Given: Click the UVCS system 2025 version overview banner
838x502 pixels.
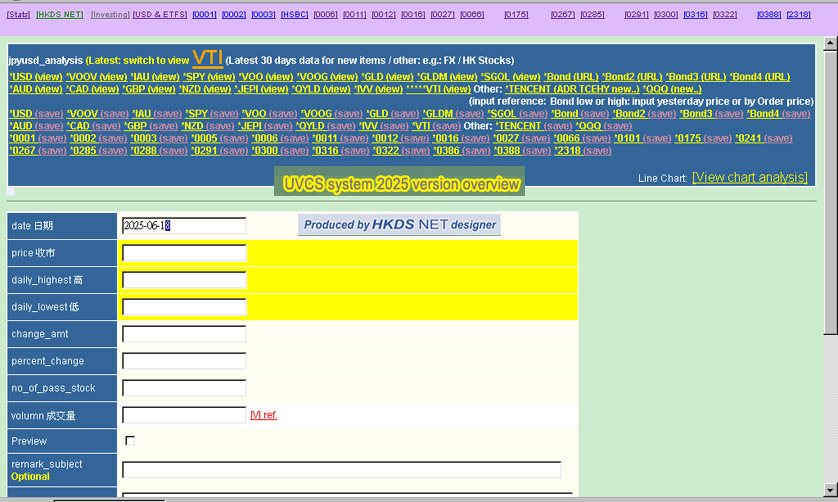Looking at the screenshot, I should (399, 181).
